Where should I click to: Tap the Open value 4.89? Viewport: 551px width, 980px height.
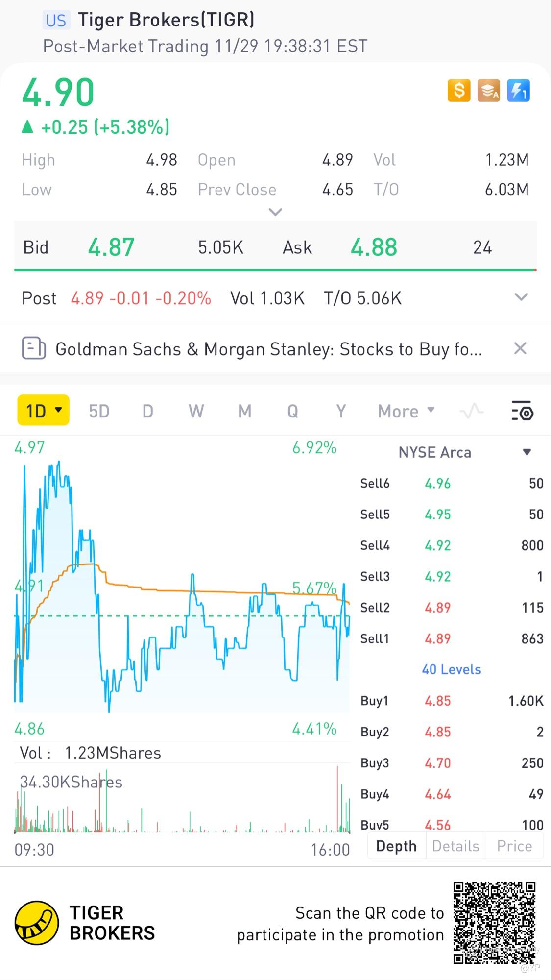pyautogui.click(x=337, y=160)
